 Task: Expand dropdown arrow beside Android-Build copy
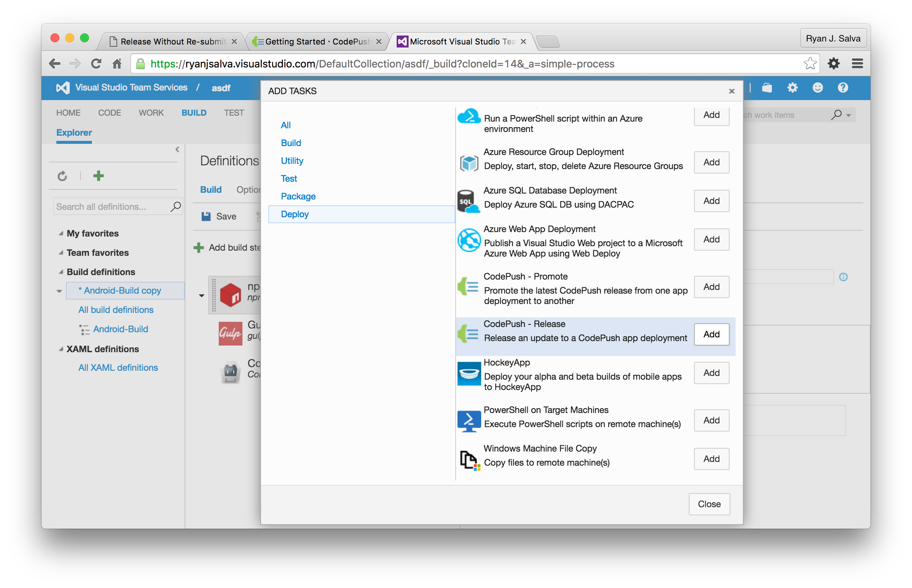(x=59, y=291)
